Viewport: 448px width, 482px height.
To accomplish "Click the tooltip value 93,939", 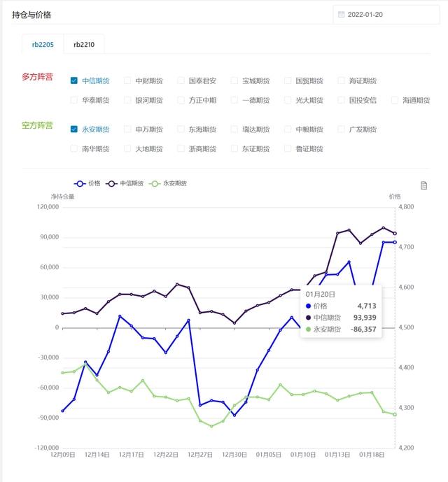I will click(x=365, y=318).
